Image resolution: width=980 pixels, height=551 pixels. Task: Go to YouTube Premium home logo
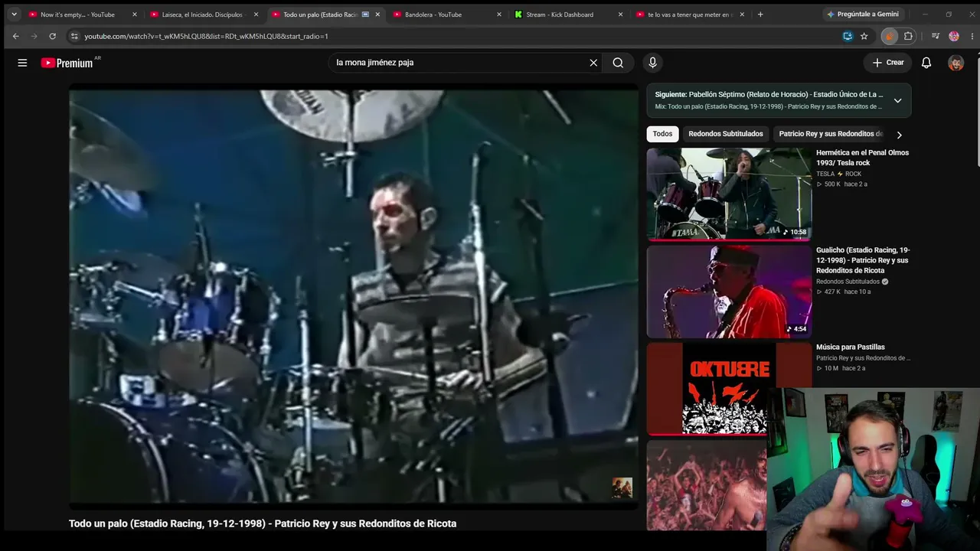[x=67, y=63]
